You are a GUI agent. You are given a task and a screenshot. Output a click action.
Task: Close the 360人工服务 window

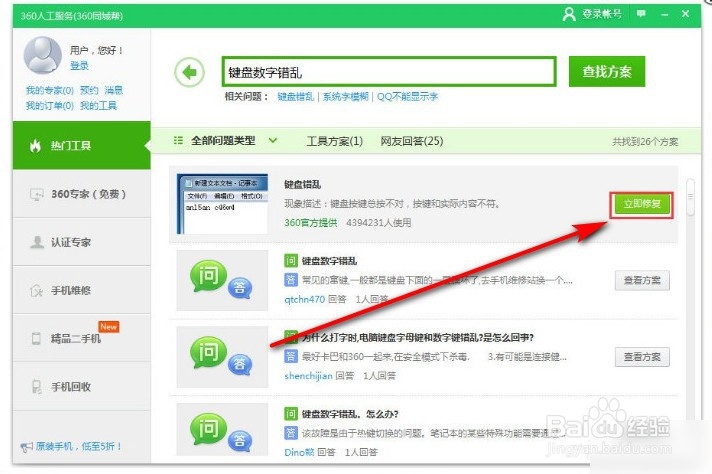pos(686,14)
